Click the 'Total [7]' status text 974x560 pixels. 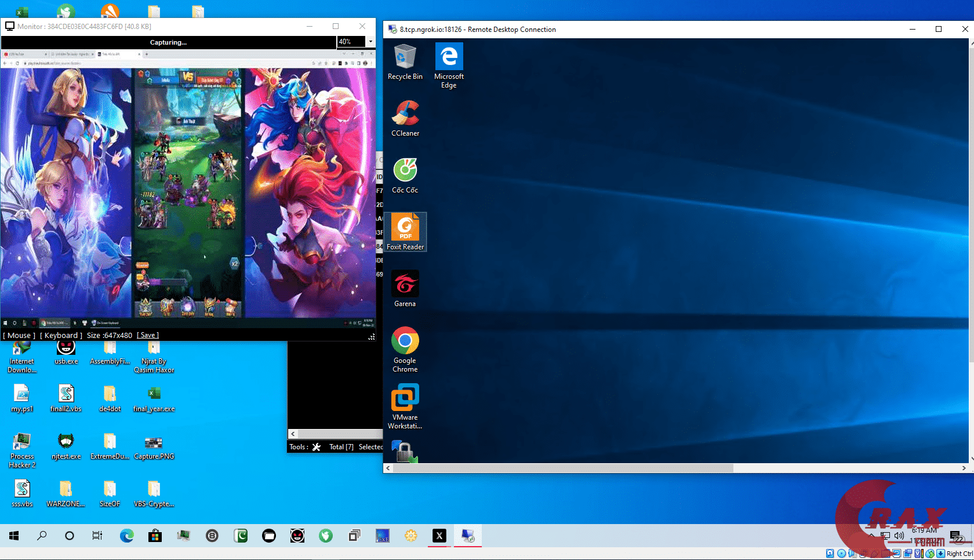tap(341, 447)
